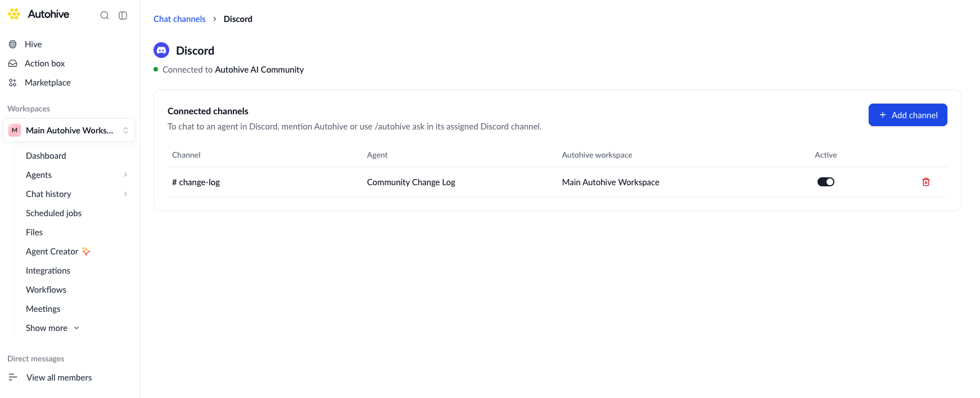Click the plus icon in Add channel
The width and height of the screenshot is (980, 398).
[x=883, y=115]
